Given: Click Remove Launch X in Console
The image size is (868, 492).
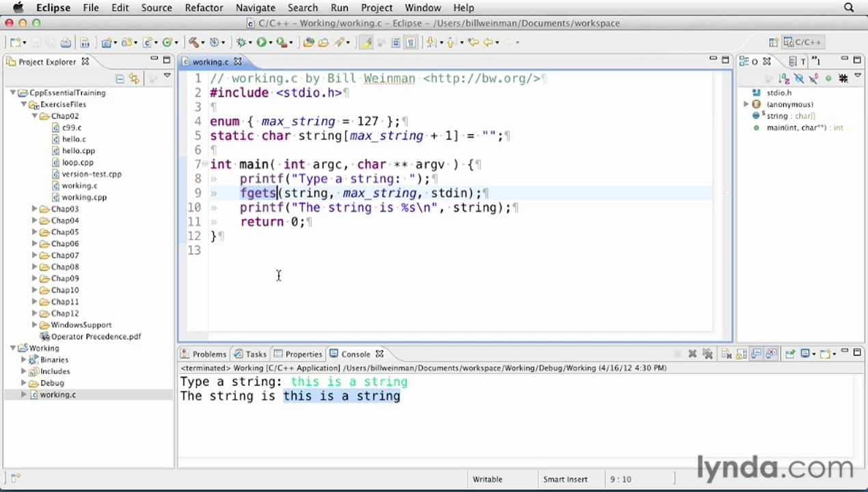Looking at the screenshot, I should 692,354.
